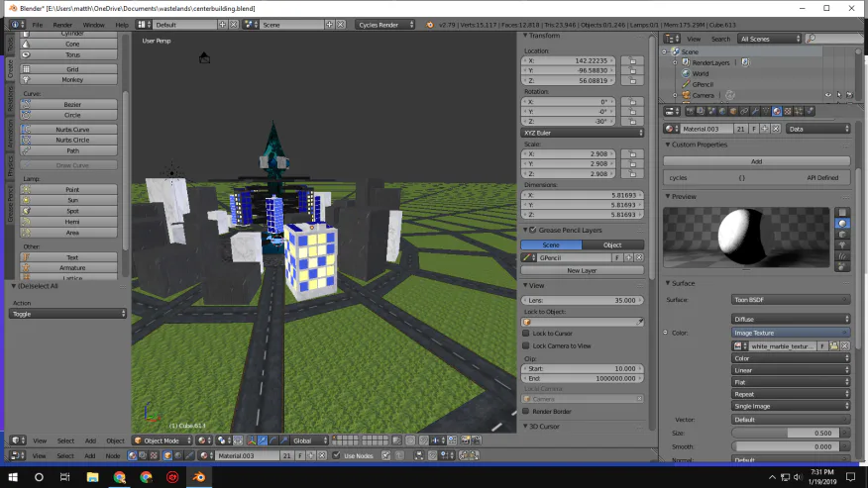Open File Explorer from the taskbar
The width and height of the screenshot is (868, 488).
[x=92, y=477]
